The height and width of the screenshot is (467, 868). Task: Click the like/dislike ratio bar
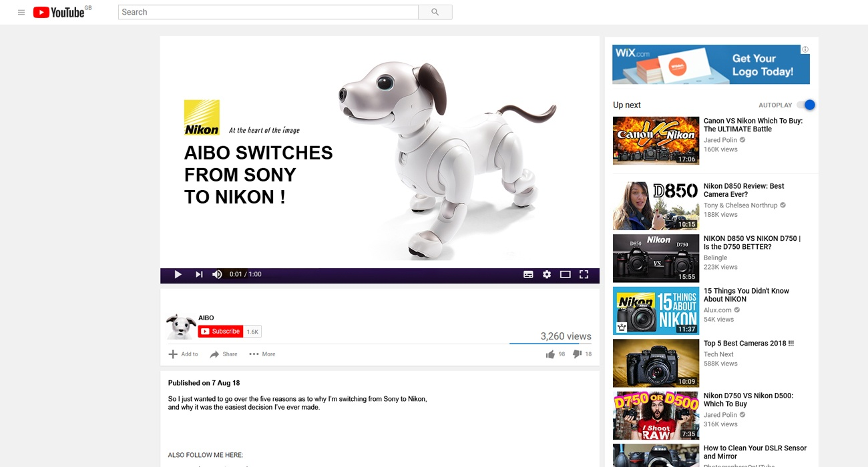[x=550, y=343]
